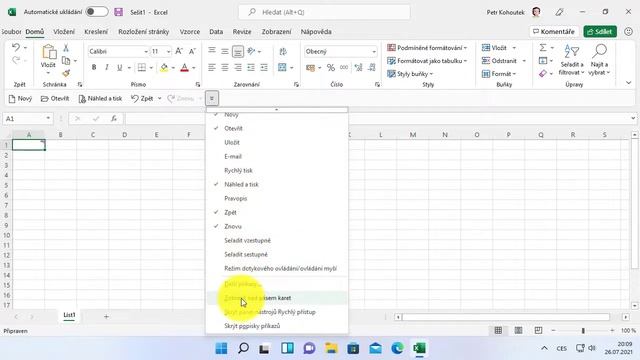640x360 pixels.
Task: Open the Quick Access Toolbar customize dropdown
Action: [x=211, y=98]
